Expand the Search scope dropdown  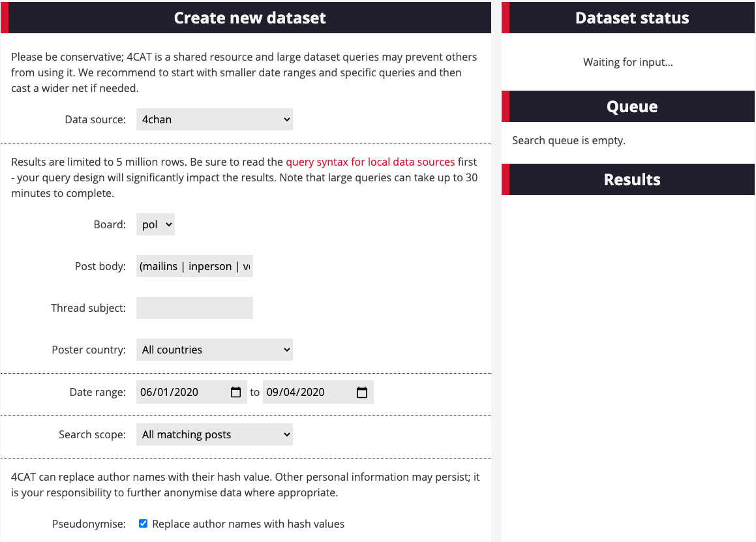pos(214,434)
